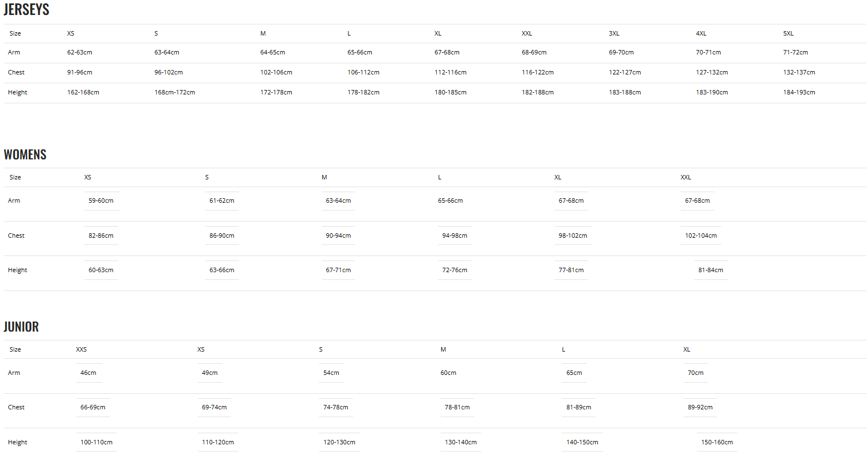Select the 106-112cm chest measurement

363,72
